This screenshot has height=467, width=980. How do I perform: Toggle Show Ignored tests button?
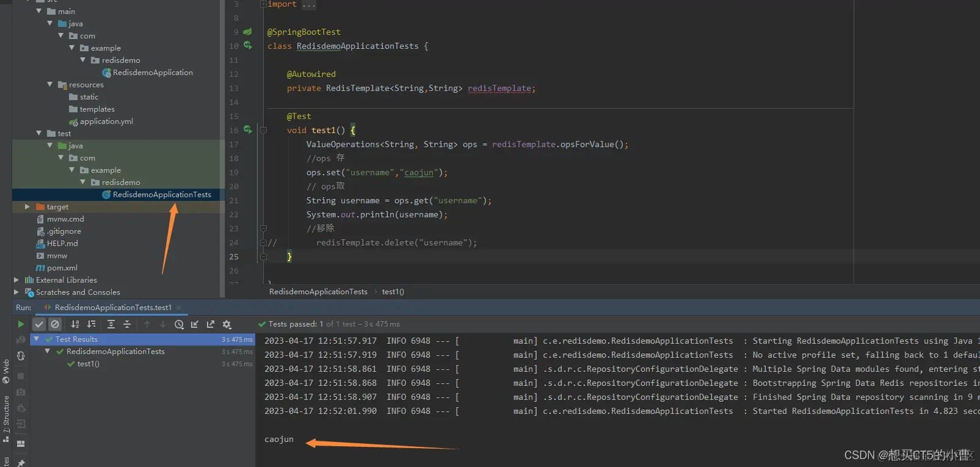55,324
